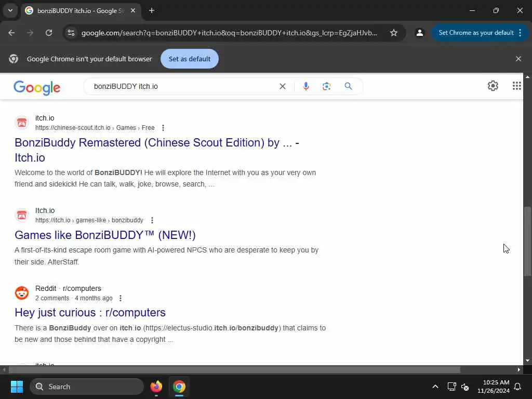Click the itch.io games-like breadcrumb URL
532x399 pixels.
89,220
